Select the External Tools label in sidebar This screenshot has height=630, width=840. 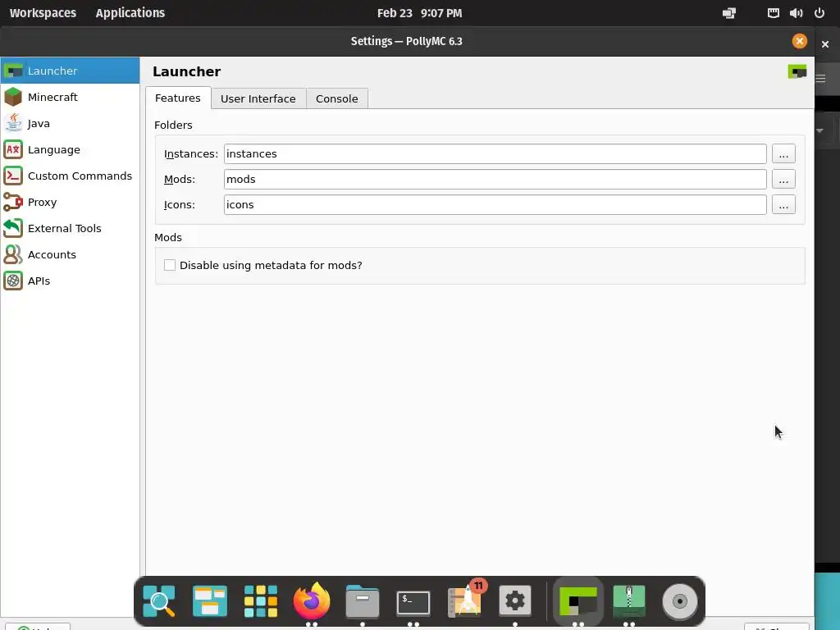(64, 228)
